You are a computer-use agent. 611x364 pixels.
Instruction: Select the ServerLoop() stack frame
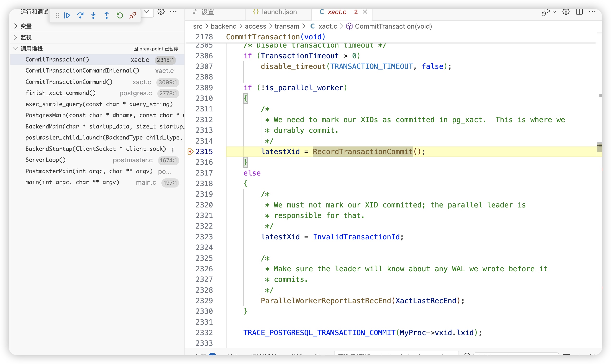tap(46, 160)
